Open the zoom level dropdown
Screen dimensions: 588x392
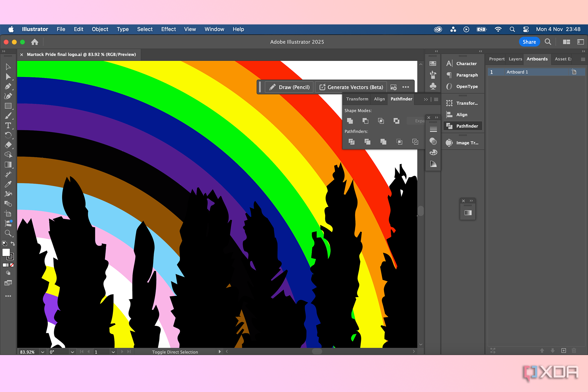click(x=43, y=352)
